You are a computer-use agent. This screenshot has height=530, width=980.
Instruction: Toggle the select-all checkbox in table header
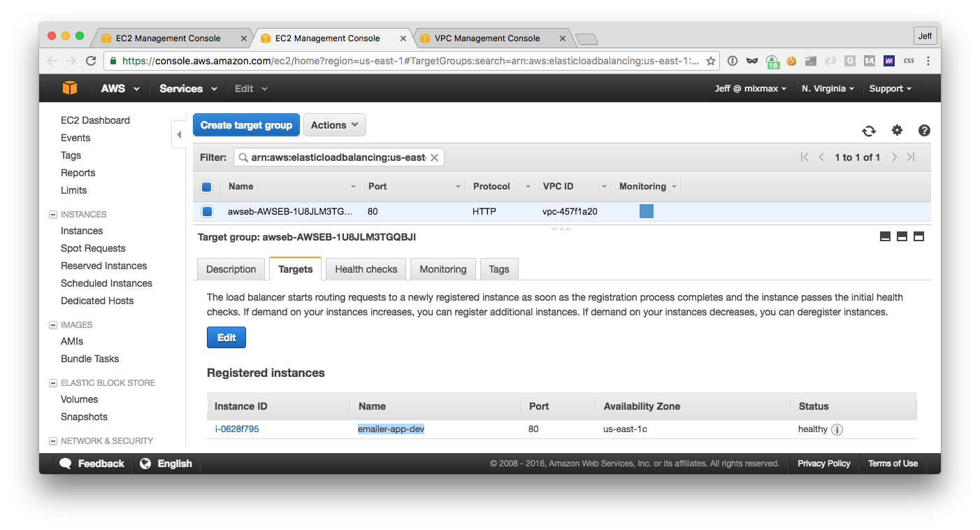(x=206, y=187)
